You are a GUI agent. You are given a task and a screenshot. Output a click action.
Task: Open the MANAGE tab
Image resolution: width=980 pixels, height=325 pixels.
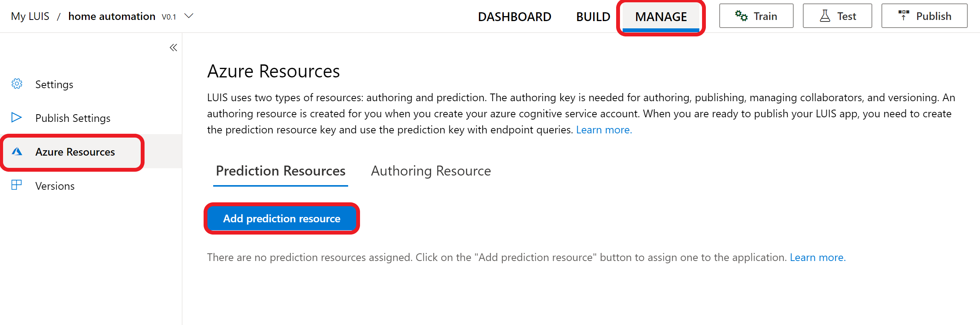[661, 17]
